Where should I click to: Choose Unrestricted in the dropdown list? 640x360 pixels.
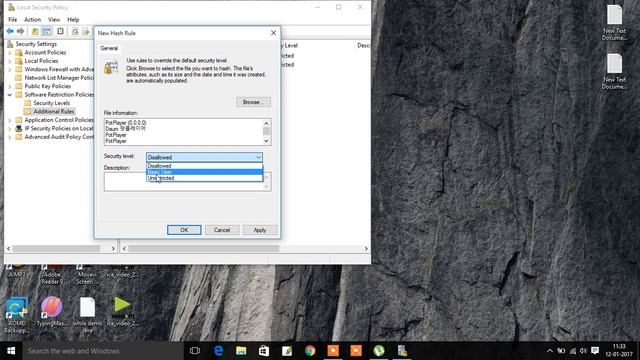tap(204, 178)
